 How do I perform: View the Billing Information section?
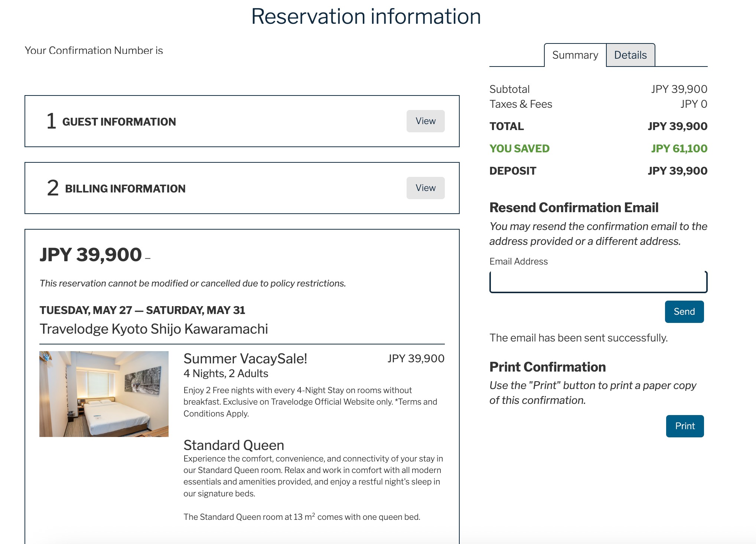[426, 188]
